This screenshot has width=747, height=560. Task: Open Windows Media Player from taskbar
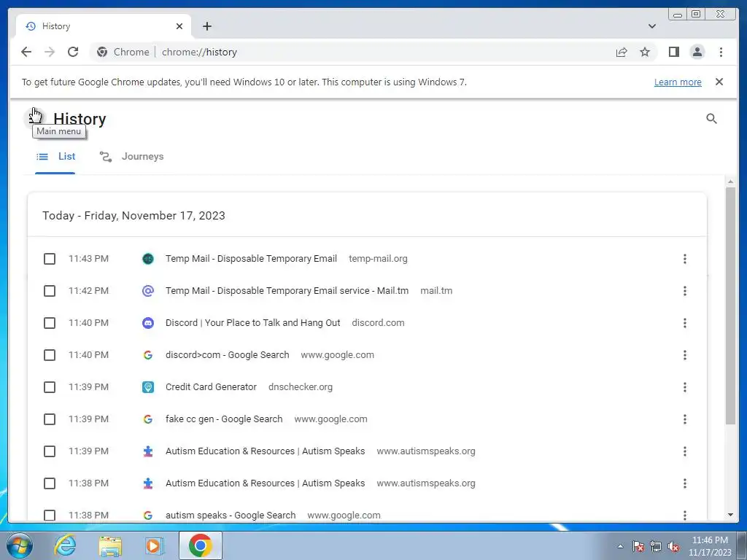tap(154, 545)
